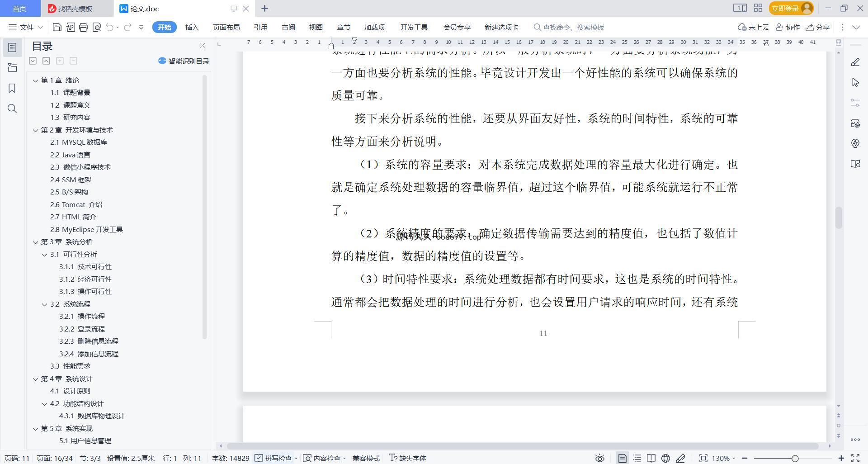This screenshot has width=868, height=464.
Task: Toggle 拼写检查 in the status bar
Action: (x=276, y=458)
